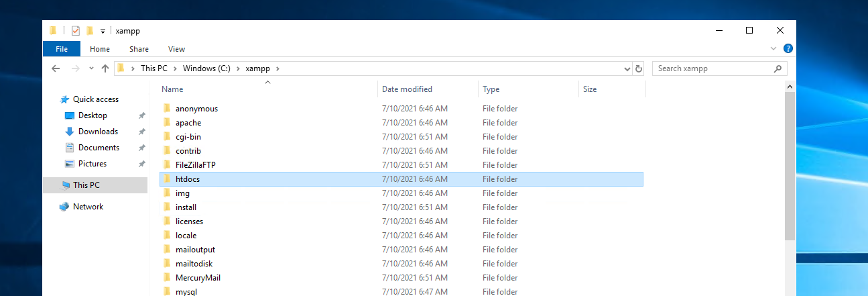868x296 pixels.
Task: Select the mysql folder name
Action: [186, 292]
